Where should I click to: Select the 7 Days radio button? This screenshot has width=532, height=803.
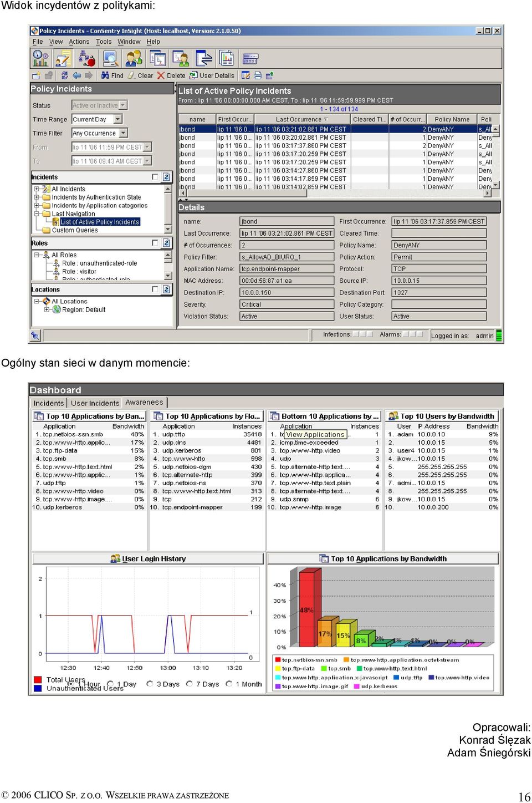coord(190,684)
